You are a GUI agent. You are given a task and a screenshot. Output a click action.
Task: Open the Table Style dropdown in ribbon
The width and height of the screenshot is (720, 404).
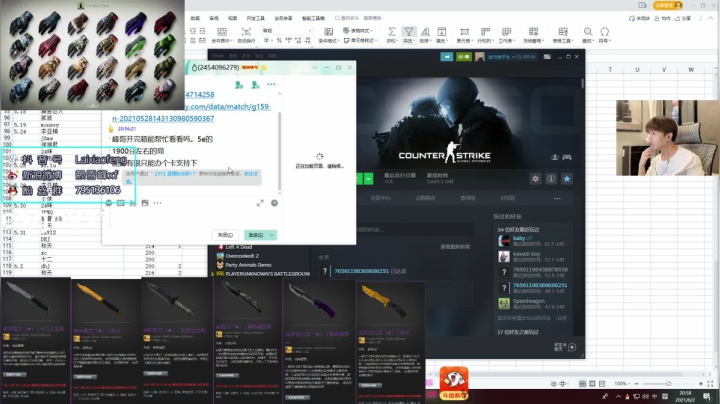point(357,30)
